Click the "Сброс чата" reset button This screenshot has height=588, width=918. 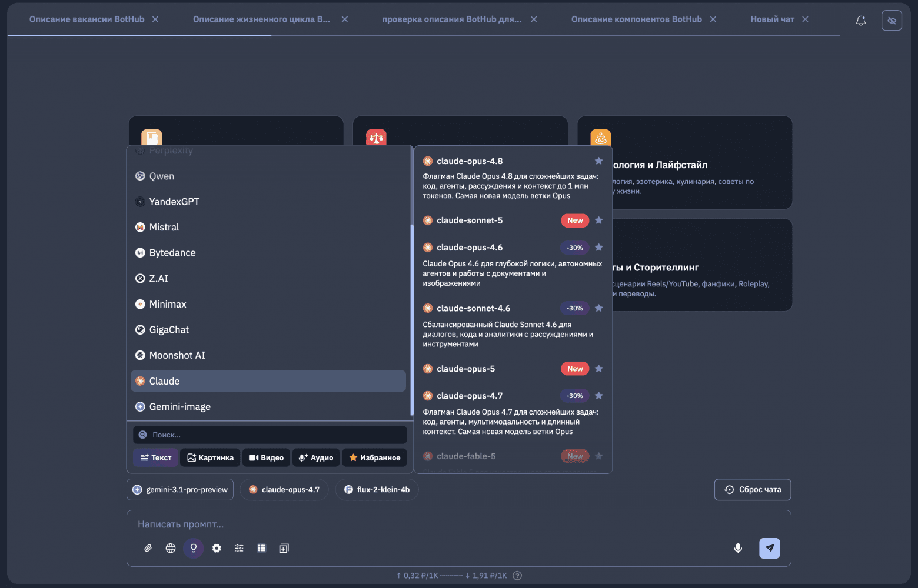[753, 490]
